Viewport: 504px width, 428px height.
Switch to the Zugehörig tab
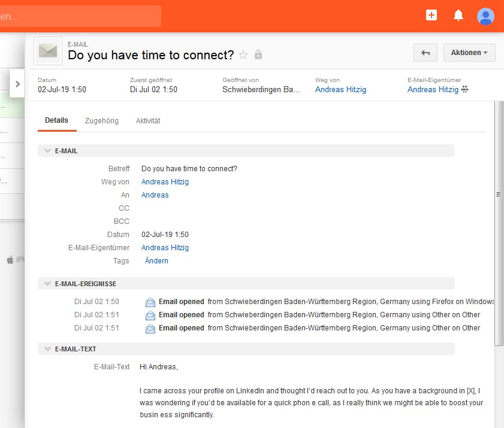tap(102, 120)
